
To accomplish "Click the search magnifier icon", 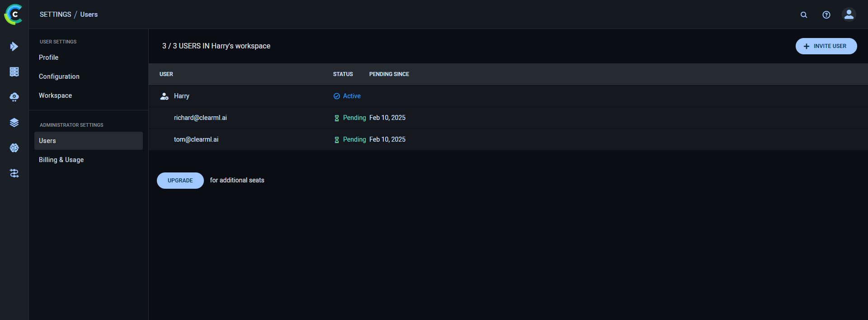I will pyautogui.click(x=804, y=14).
